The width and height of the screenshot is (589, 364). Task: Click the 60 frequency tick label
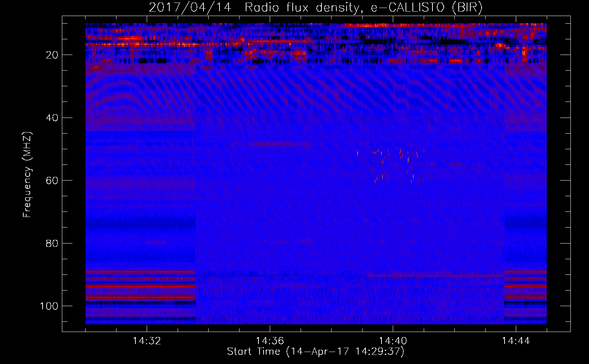click(52, 181)
